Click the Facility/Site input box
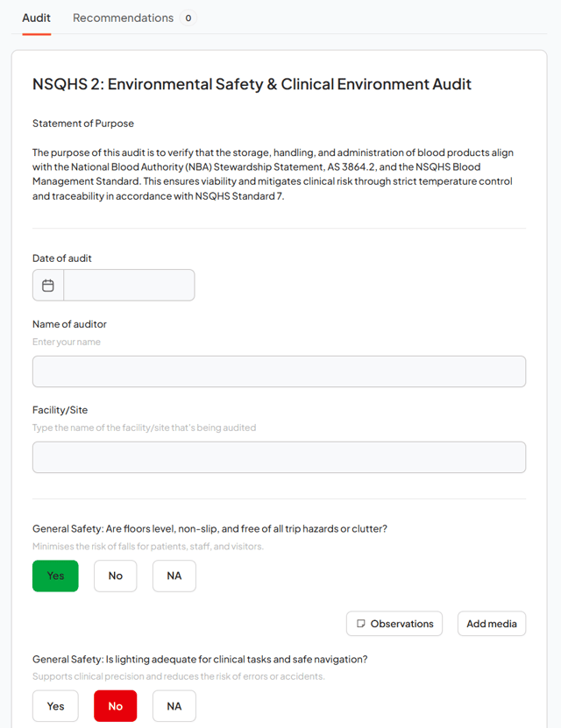Viewport: 561px width, 728px height. click(x=279, y=456)
